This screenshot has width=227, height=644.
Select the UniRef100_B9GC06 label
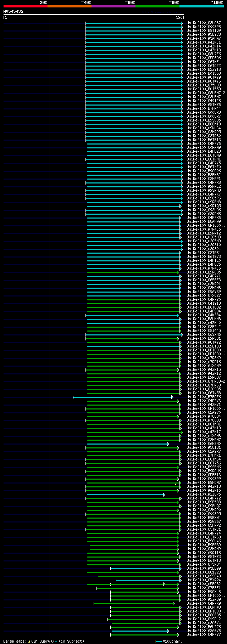click(x=204, y=171)
